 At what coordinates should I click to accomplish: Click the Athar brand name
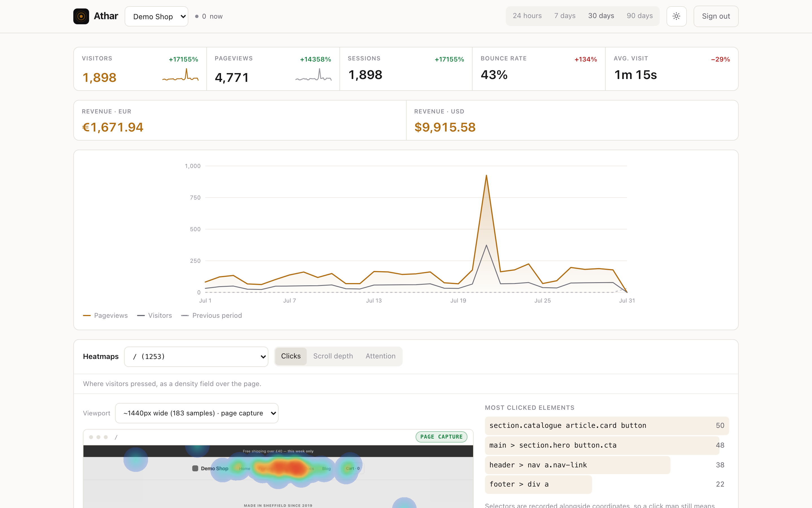tap(106, 16)
